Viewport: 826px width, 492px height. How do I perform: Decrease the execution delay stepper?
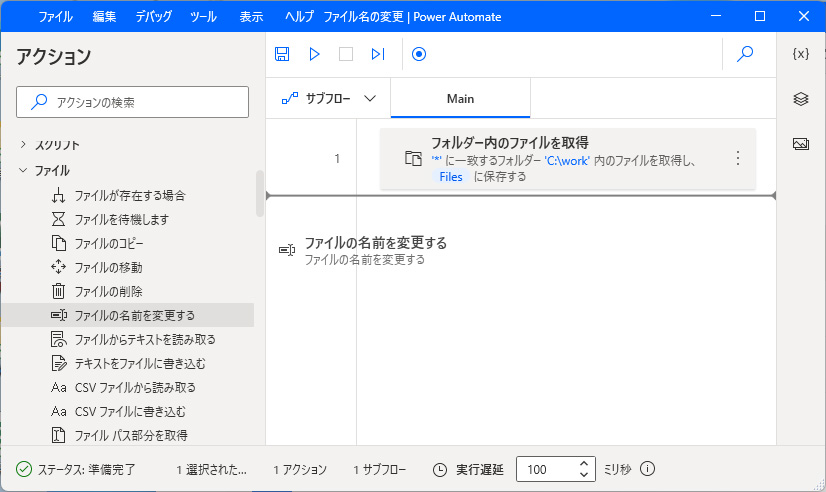[x=584, y=474]
